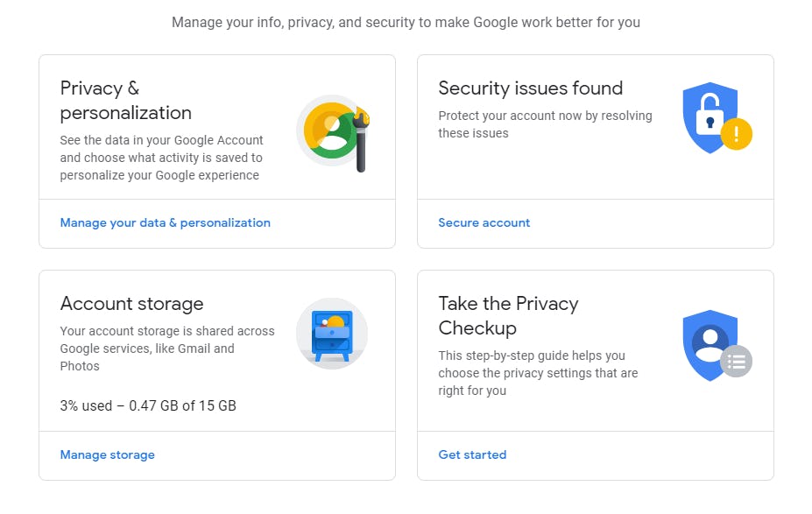Click the gray checklist badge icon
The image size is (812, 514).
[737, 361]
